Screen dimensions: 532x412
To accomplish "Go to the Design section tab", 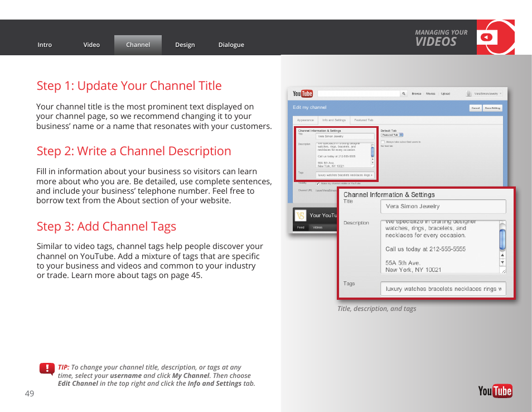I will coord(185,45).
